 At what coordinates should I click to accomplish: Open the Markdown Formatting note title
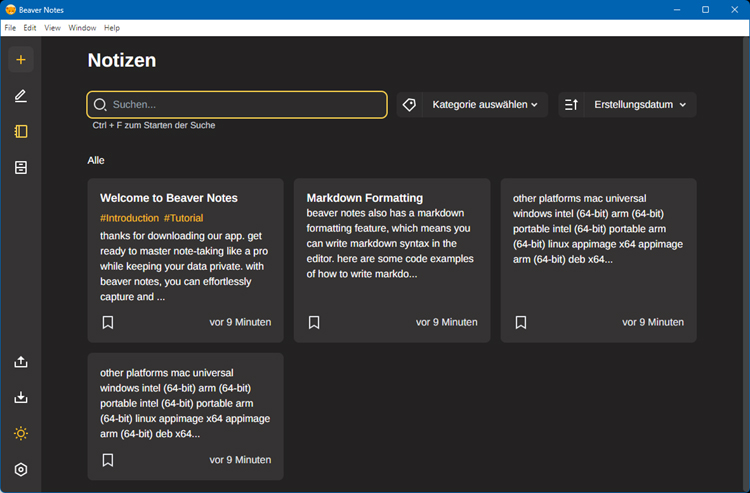(x=364, y=198)
